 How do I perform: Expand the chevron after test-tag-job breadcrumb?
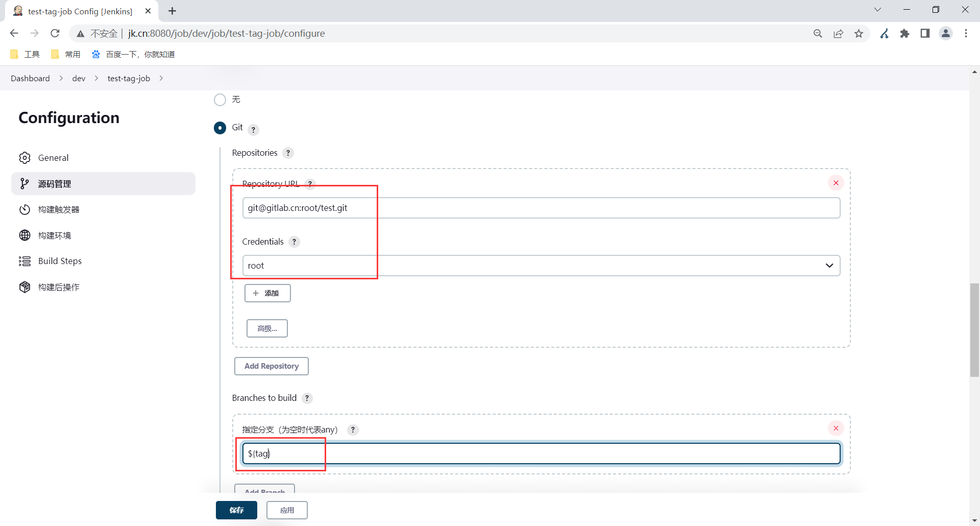pos(161,78)
